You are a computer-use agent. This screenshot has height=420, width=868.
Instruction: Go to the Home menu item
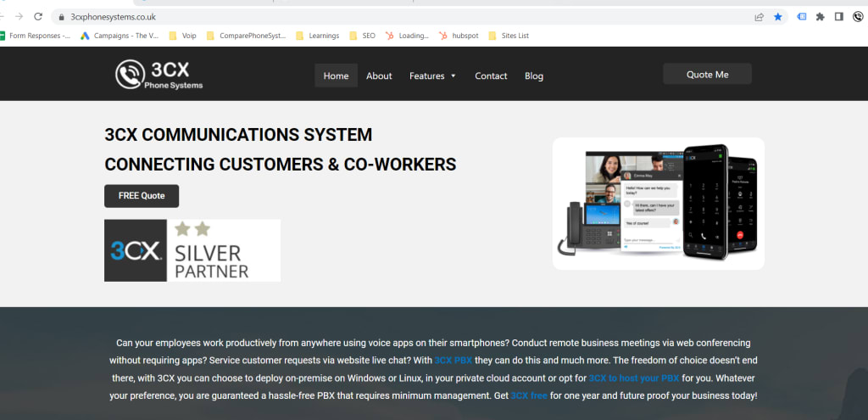click(x=336, y=76)
